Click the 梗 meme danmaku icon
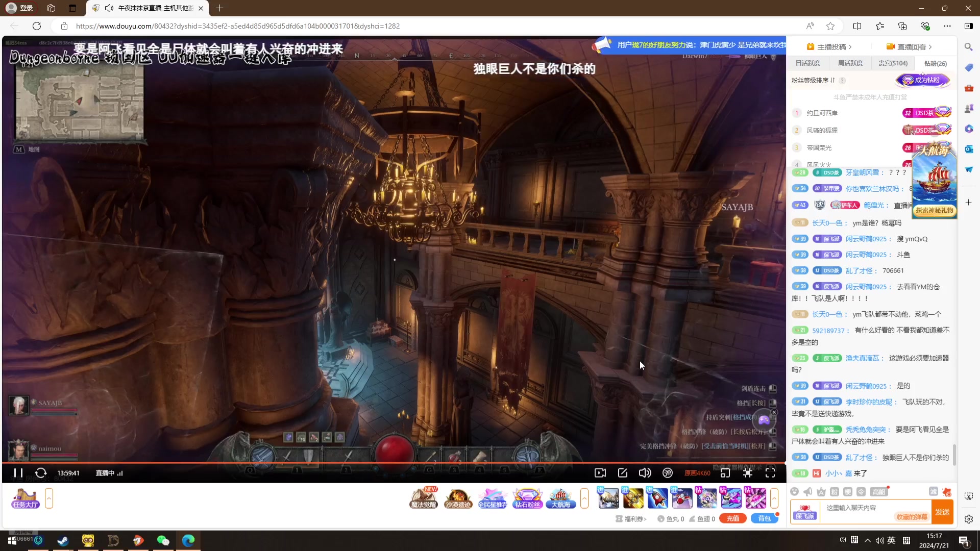980x551 pixels. coord(847,491)
